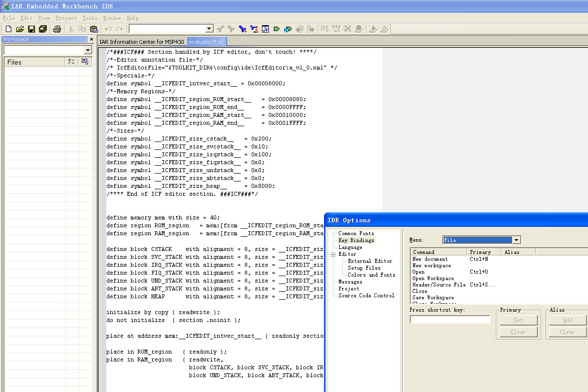This screenshot has width=588, height=392.
Task: Collapse the Editor node in IDE Options
Action: [333, 254]
